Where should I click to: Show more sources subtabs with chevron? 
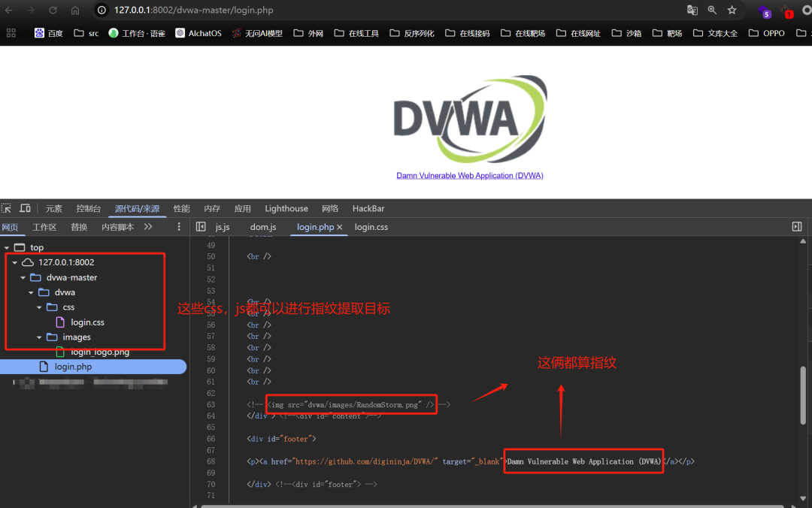click(x=148, y=227)
